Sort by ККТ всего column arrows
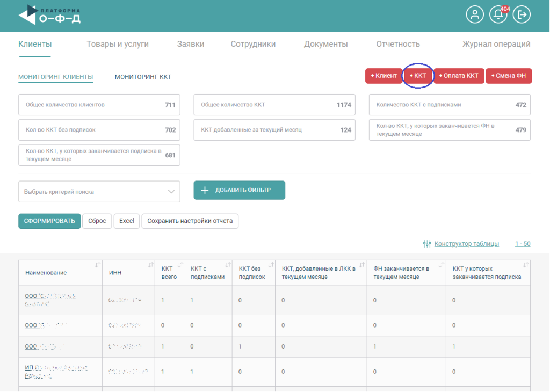 click(179, 265)
